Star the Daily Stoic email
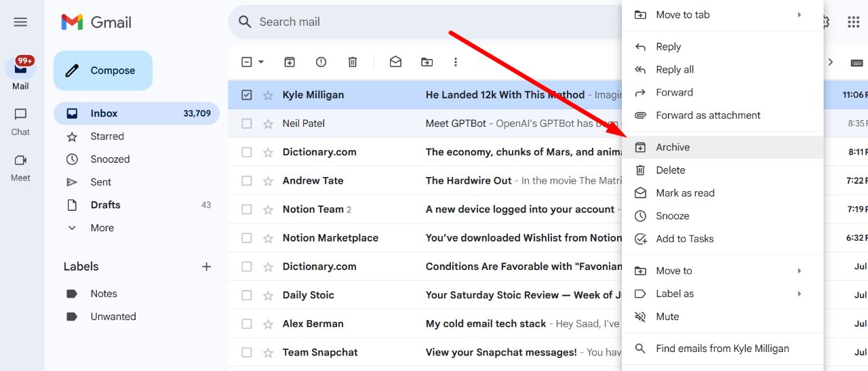Viewport: 868px width, 371px height. [x=269, y=295]
